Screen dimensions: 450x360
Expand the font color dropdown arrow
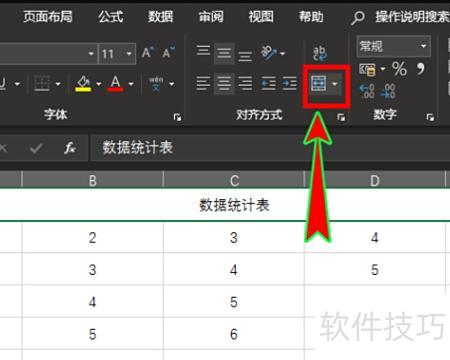pyautogui.click(x=131, y=84)
